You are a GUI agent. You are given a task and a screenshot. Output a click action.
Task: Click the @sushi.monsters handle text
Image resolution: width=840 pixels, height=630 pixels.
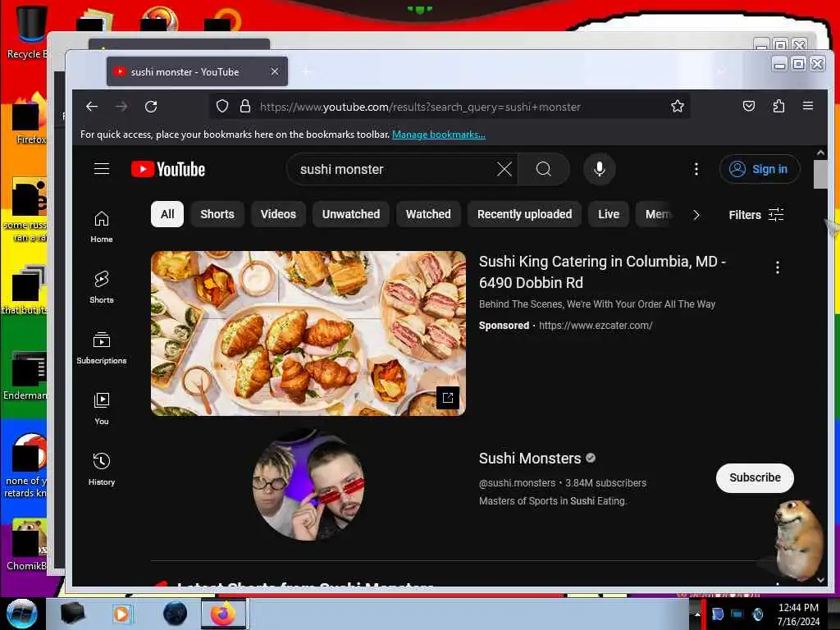coord(517,483)
